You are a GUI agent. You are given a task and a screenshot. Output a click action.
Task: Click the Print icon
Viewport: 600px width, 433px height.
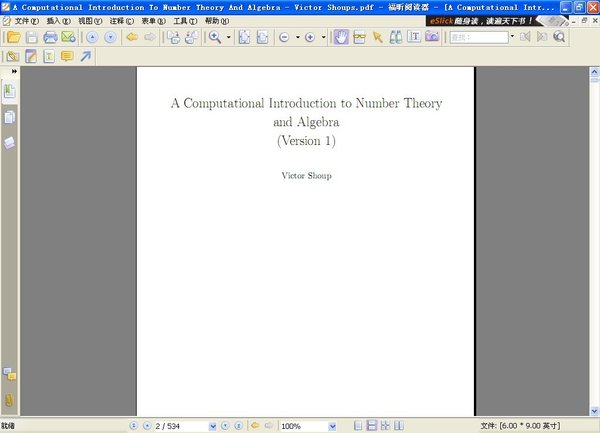(x=50, y=37)
